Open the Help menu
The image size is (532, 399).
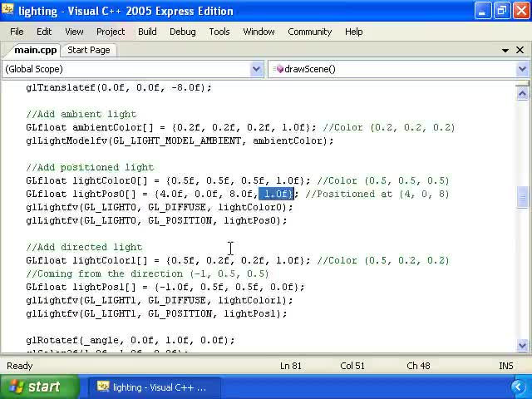point(353,32)
